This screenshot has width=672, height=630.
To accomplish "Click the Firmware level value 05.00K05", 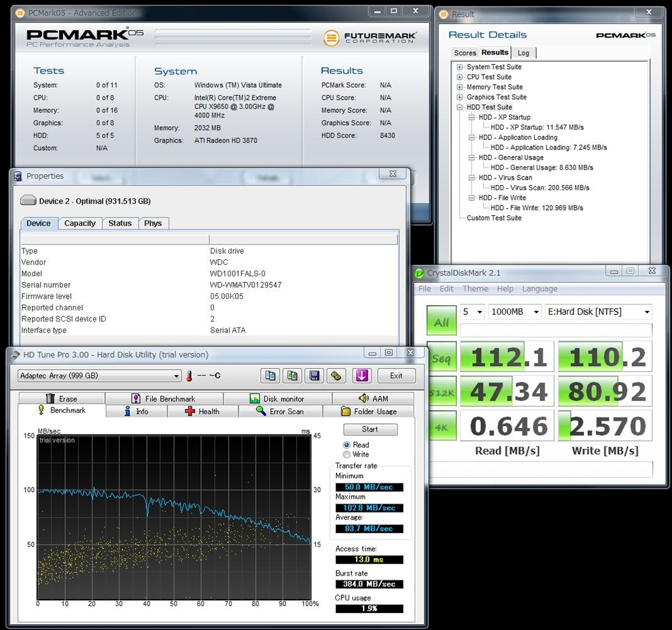I will click(226, 297).
